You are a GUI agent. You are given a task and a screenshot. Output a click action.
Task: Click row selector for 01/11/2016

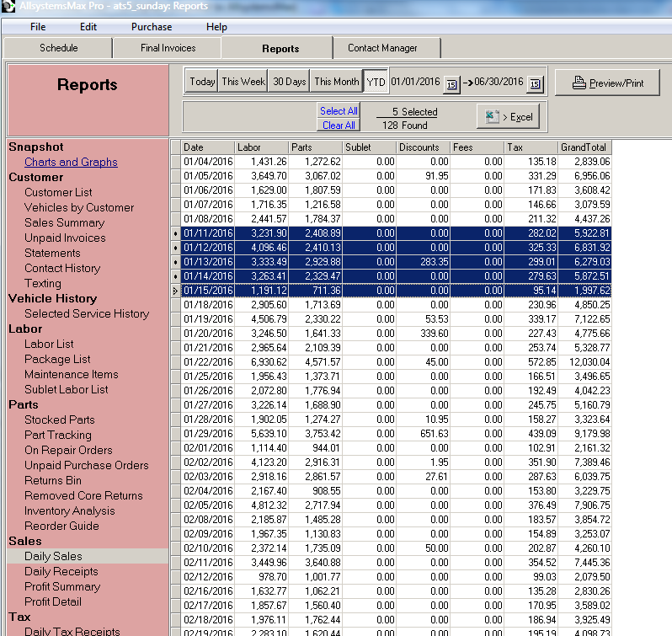pos(175,232)
